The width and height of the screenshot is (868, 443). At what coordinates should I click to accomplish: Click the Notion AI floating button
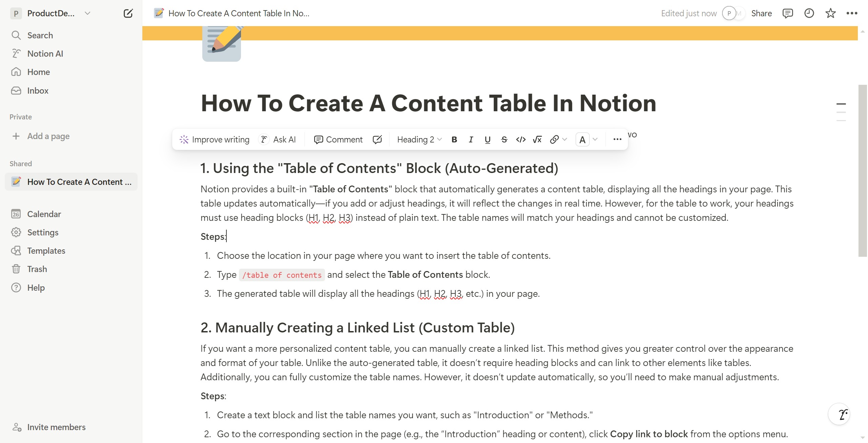pos(839,414)
